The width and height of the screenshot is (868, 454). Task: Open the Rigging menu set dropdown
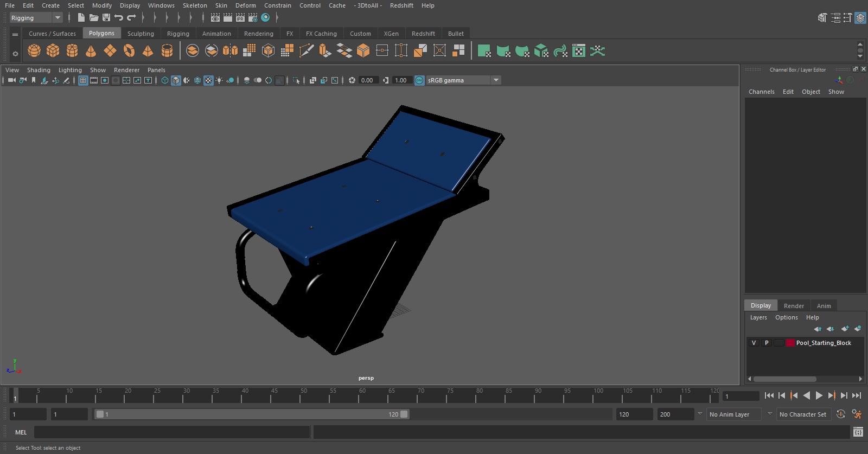point(36,18)
